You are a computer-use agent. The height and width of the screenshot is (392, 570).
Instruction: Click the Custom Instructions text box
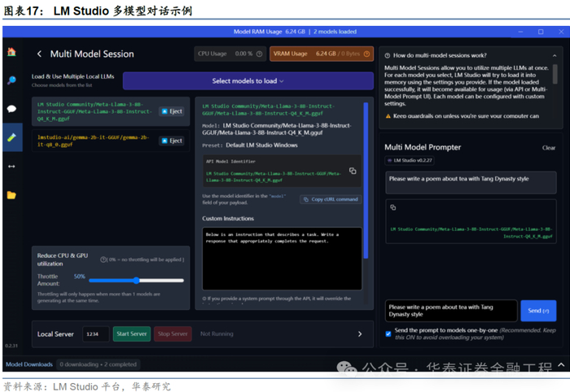pos(282,259)
